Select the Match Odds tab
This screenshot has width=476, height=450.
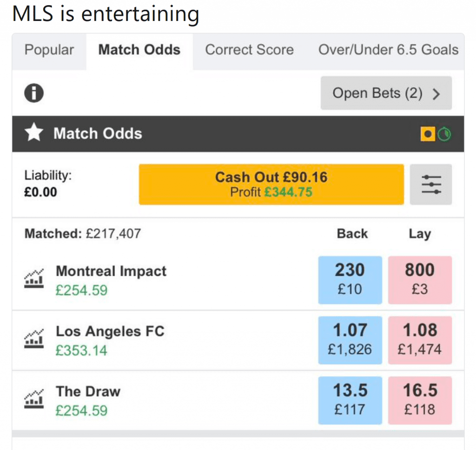point(139,50)
